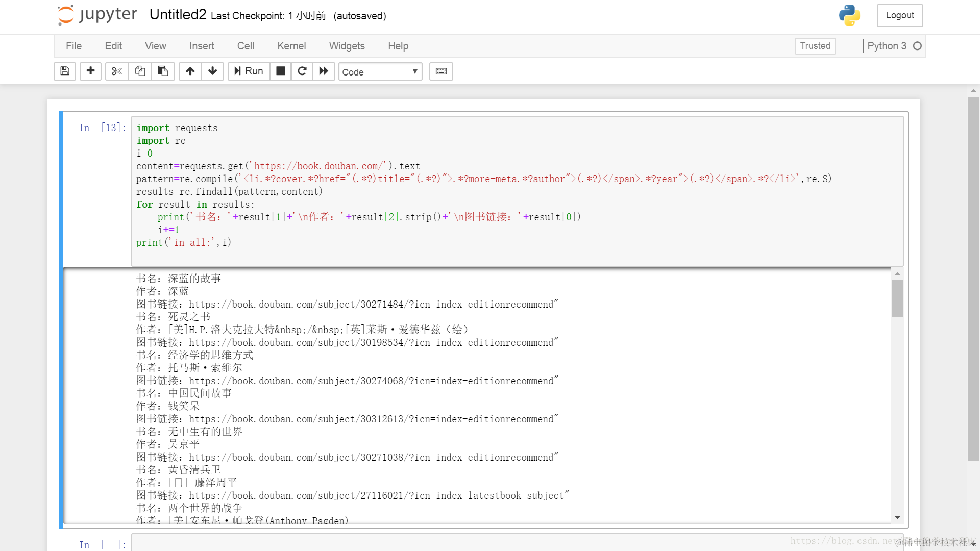This screenshot has width=980, height=551.
Task: Cut selected cells with scissors icon
Action: (x=117, y=71)
